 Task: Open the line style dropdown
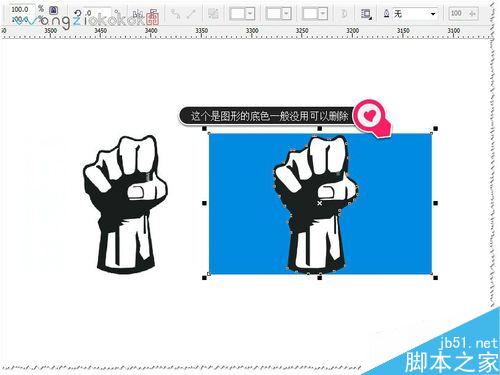278,14
